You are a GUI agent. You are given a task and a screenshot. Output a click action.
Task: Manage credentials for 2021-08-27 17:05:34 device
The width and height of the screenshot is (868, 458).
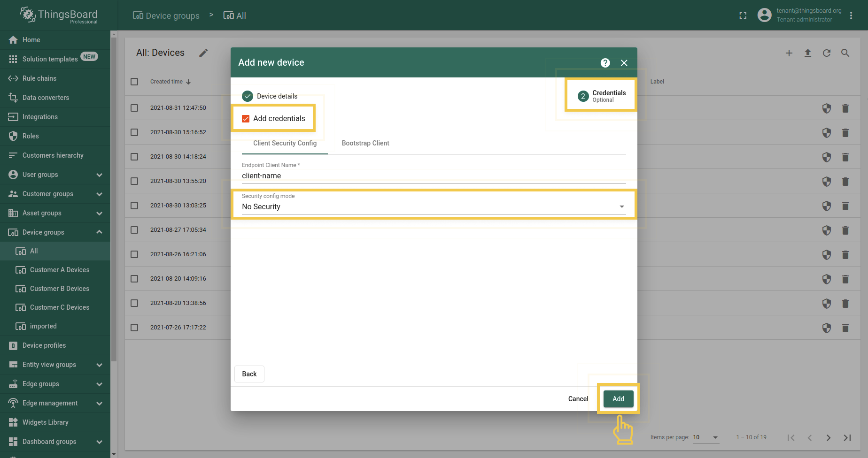827,230
